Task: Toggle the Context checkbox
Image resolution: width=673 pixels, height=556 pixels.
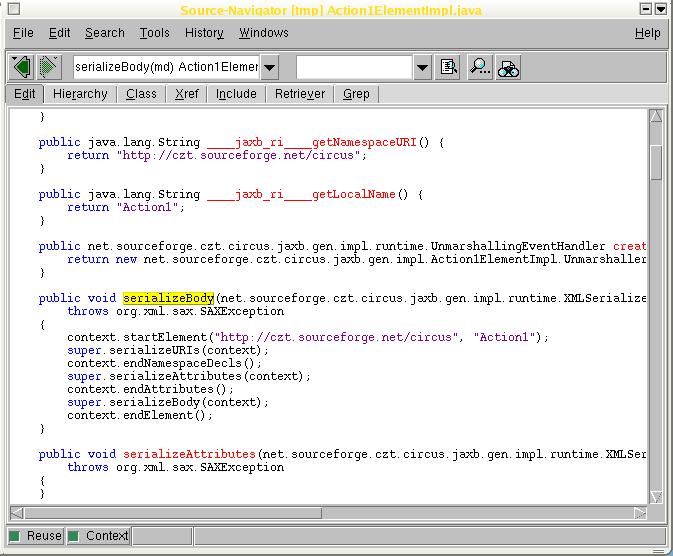Action: pos(73,536)
